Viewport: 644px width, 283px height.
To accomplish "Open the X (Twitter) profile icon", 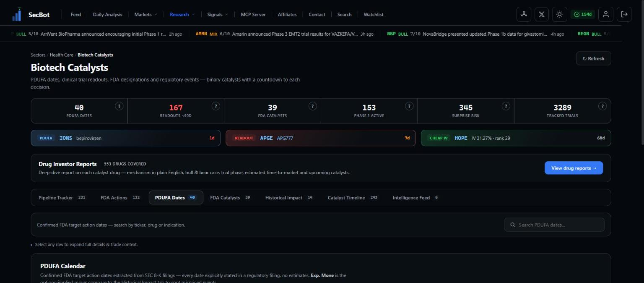I will click(542, 14).
